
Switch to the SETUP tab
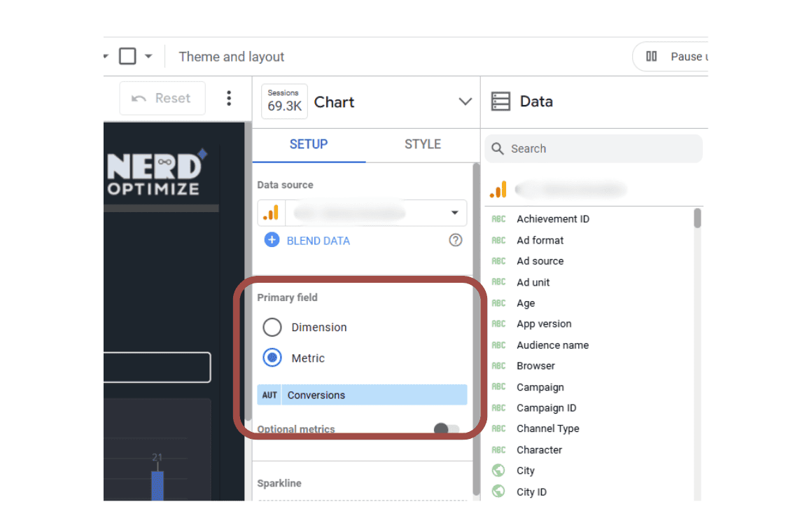[309, 144]
